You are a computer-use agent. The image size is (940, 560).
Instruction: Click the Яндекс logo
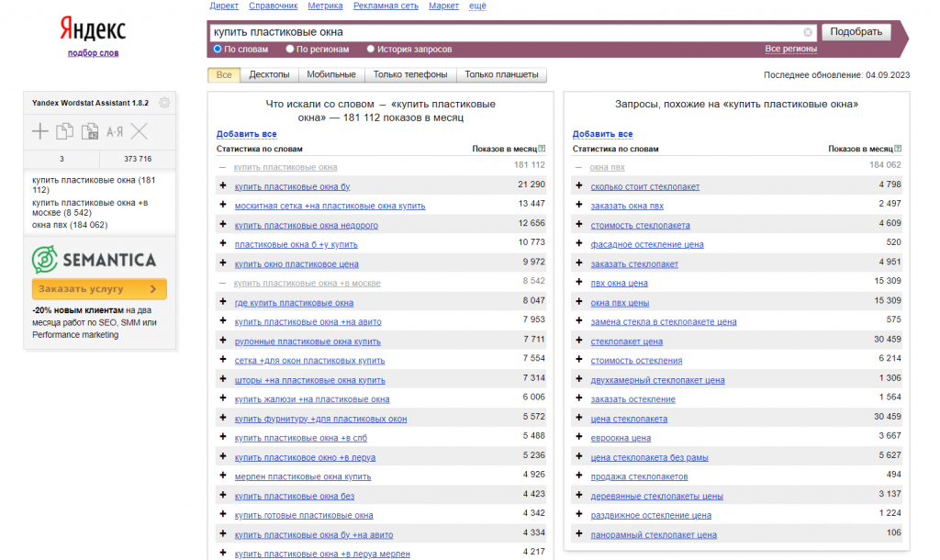click(93, 28)
